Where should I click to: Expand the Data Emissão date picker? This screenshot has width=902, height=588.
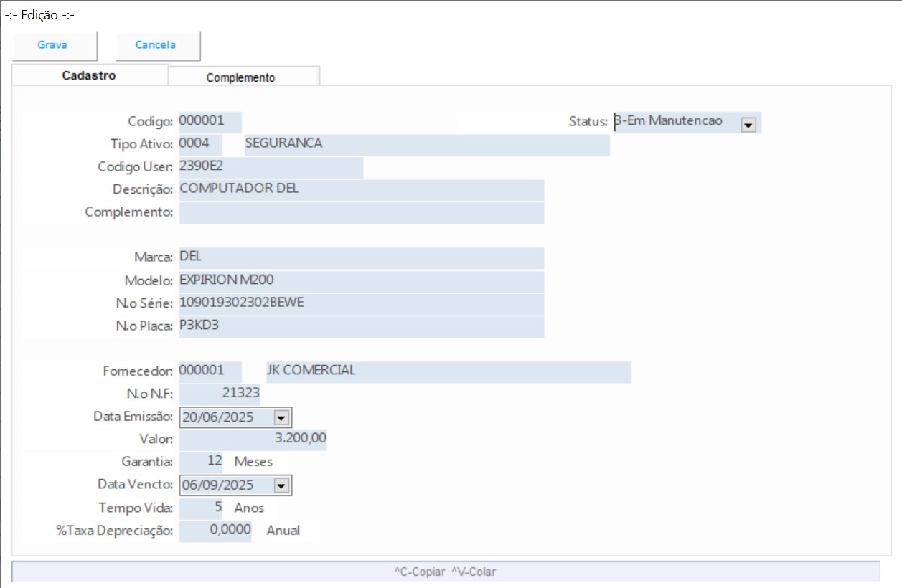tap(281, 417)
